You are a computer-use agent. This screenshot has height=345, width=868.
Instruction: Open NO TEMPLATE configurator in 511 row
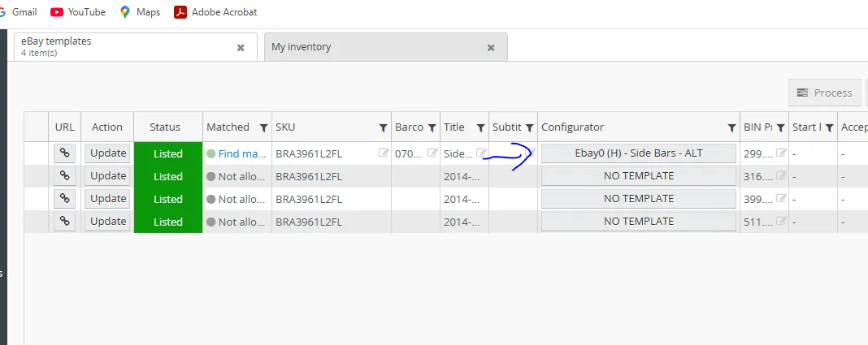pyautogui.click(x=639, y=221)
